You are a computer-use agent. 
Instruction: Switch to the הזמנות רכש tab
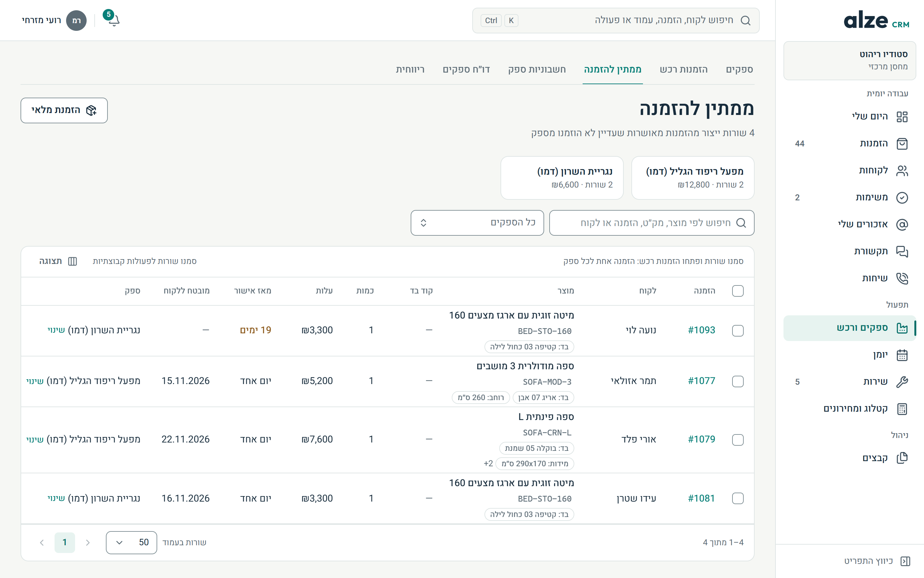pyautogui.click(x=683, y=70)
